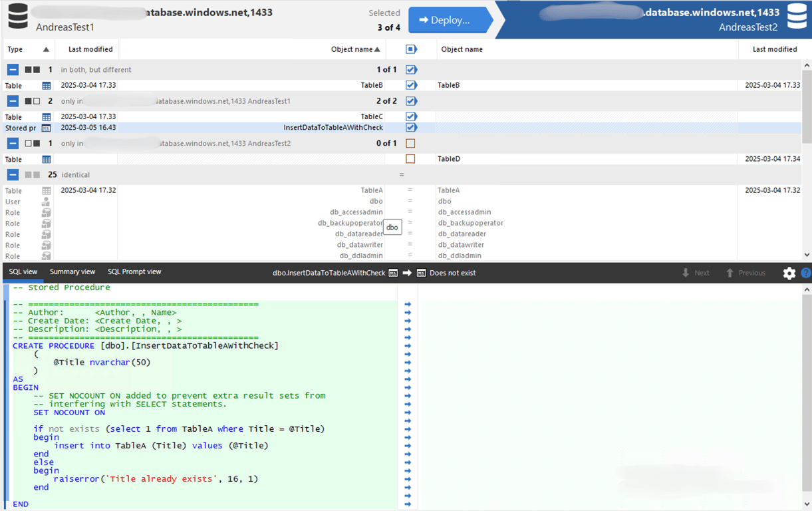Select the left TableA object name
This screenshot has width=812, height=511.
pyautogui.click(x=372, y=190)
